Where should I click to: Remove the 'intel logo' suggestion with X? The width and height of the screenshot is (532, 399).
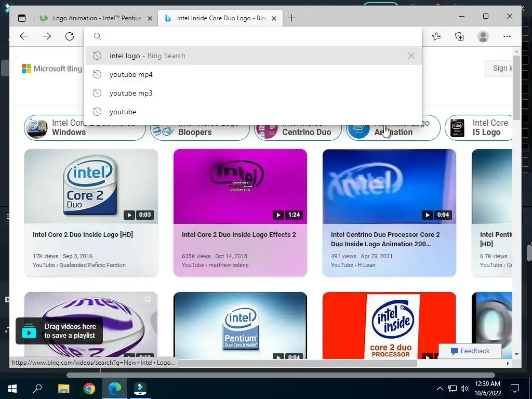(x=411, y=56)
